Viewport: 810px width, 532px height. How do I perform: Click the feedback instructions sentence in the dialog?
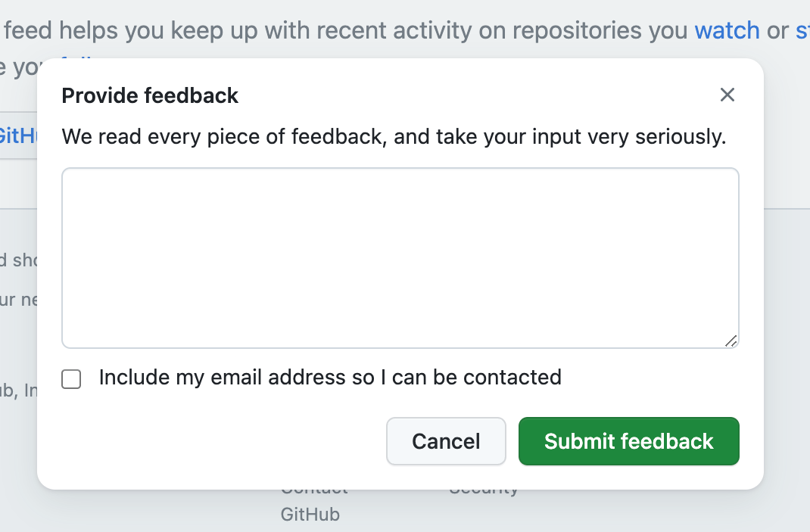394,136
